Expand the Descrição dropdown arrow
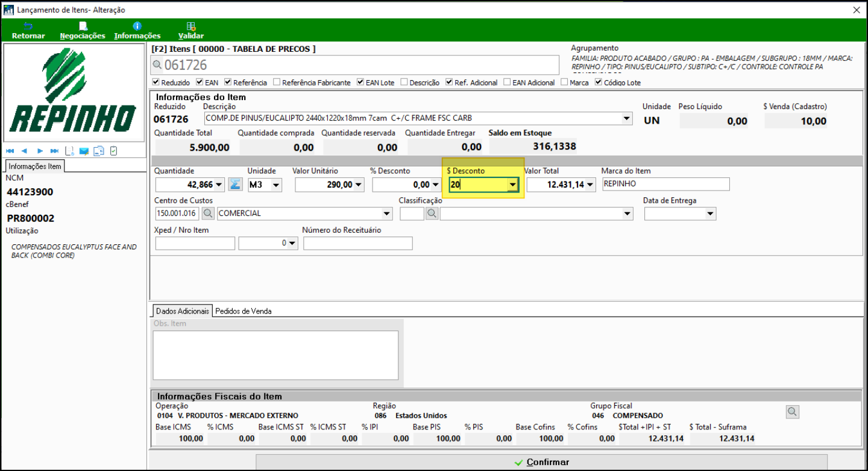This screenshot has width=868, height=471. coord(626,118)
